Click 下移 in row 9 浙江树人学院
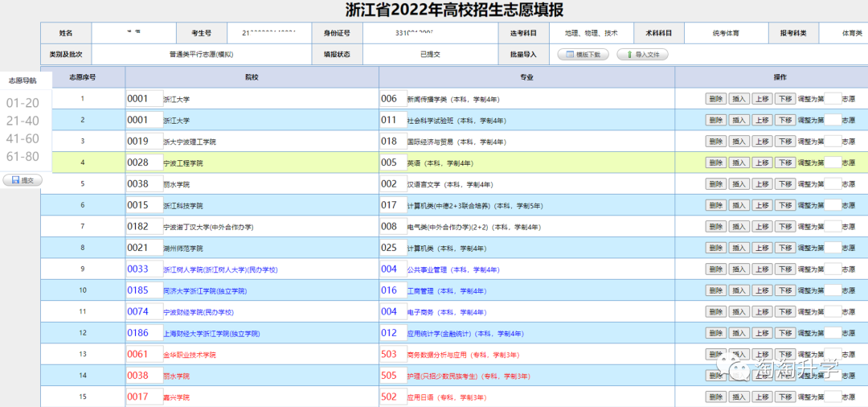 click(785, 269)
